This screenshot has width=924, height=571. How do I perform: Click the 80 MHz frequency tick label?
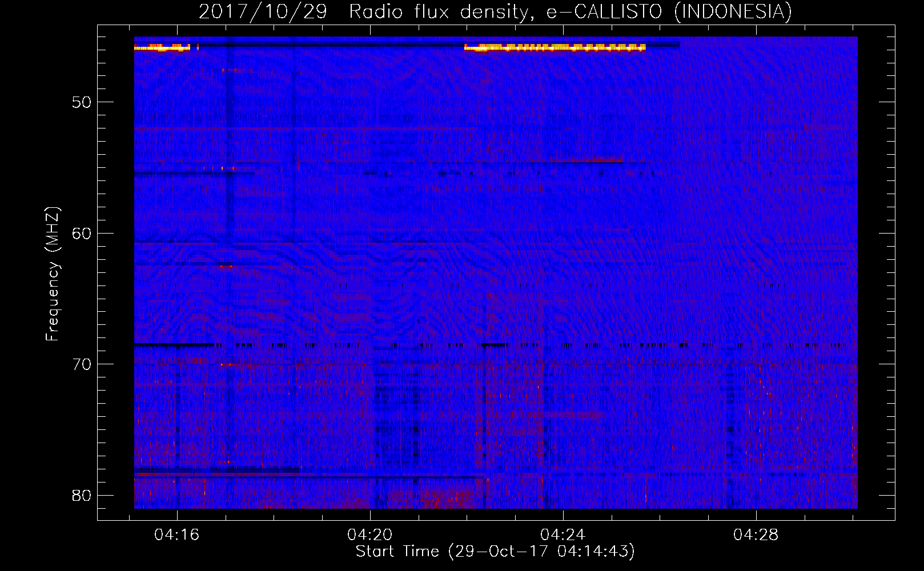pyautogui.click(x=82, y=495)
